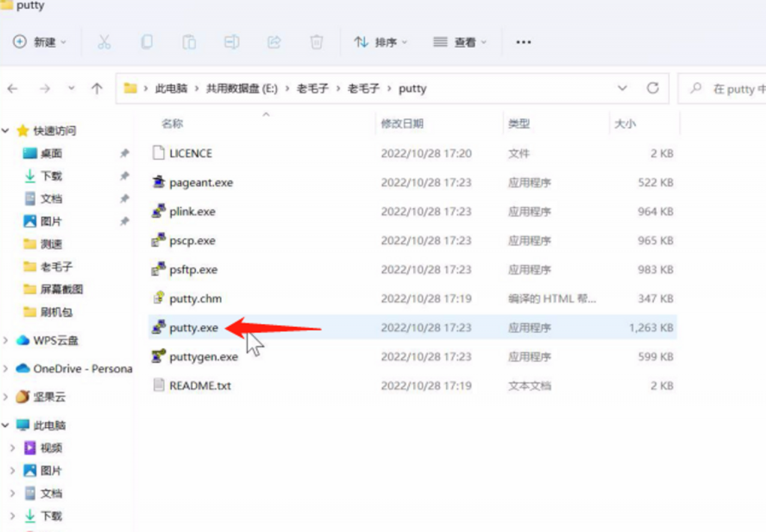This screenshot has height=532, width=766.
Task: Open recent locations dropdown arrow
Action: (71, 88)
